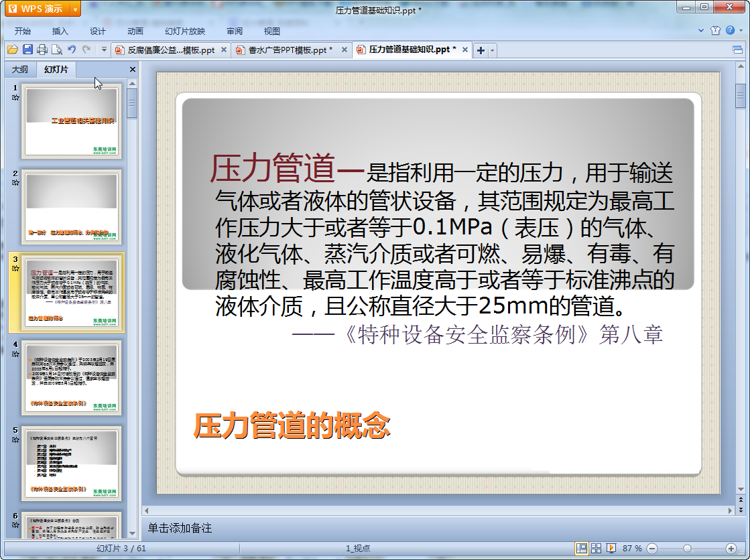Screen dimensions: 750x560
Task: Open the skin shirt icon
Action: [x=715, y=31]
